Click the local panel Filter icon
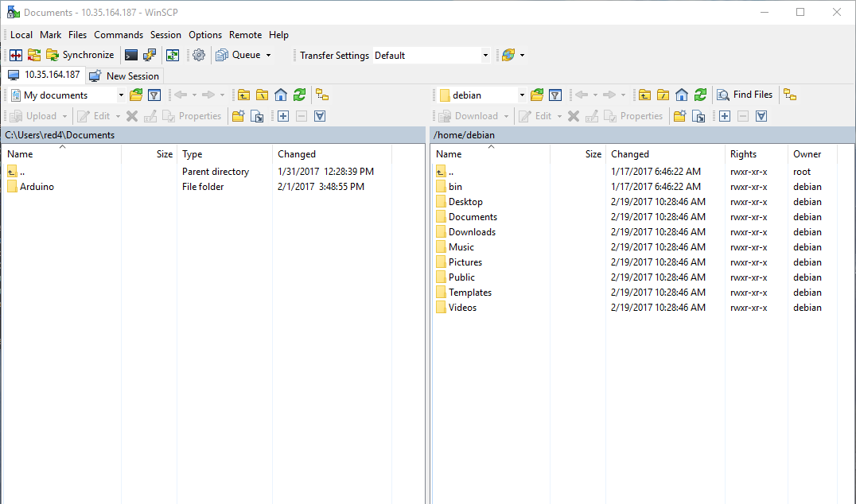Viewport: 856px width, 504px height. tap(154, 95)
